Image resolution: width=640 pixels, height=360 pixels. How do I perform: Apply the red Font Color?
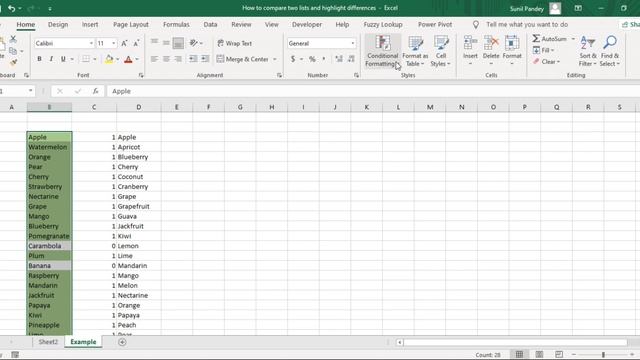point(128,59)
